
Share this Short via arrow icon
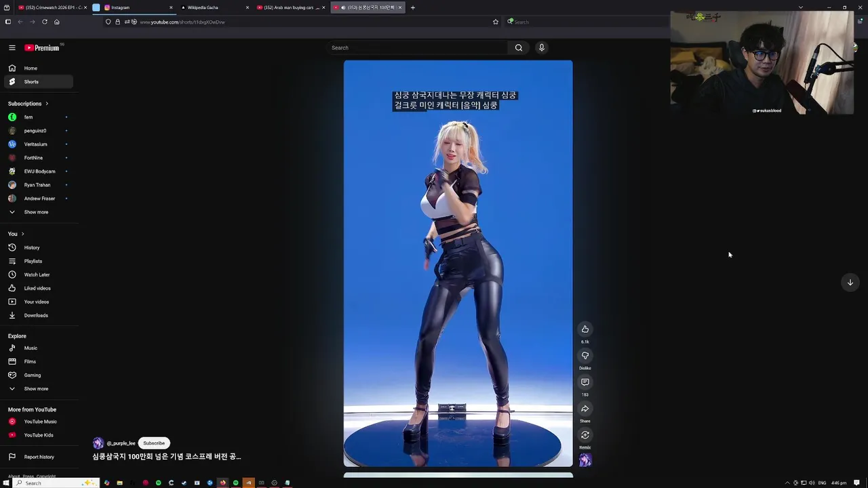(x=585, y=409)
